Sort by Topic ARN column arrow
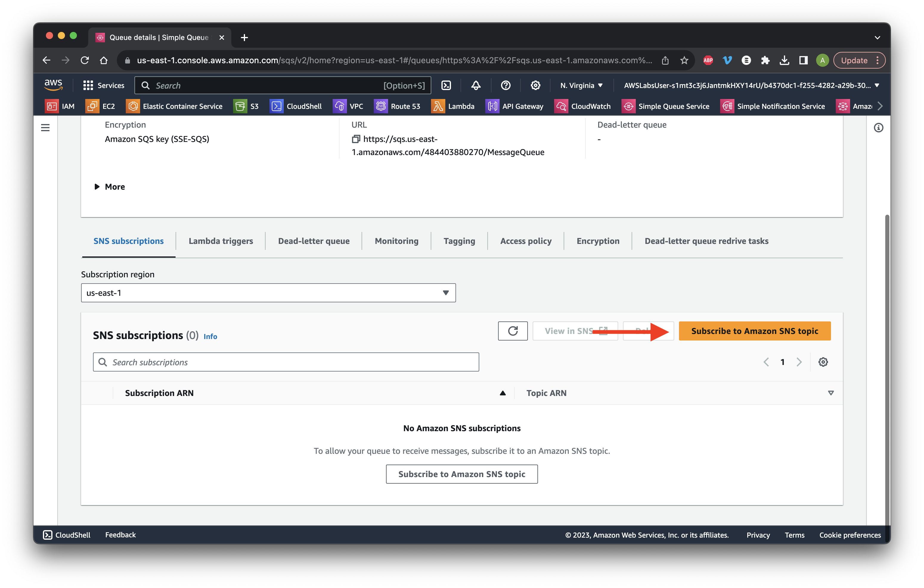 (831, 393)
